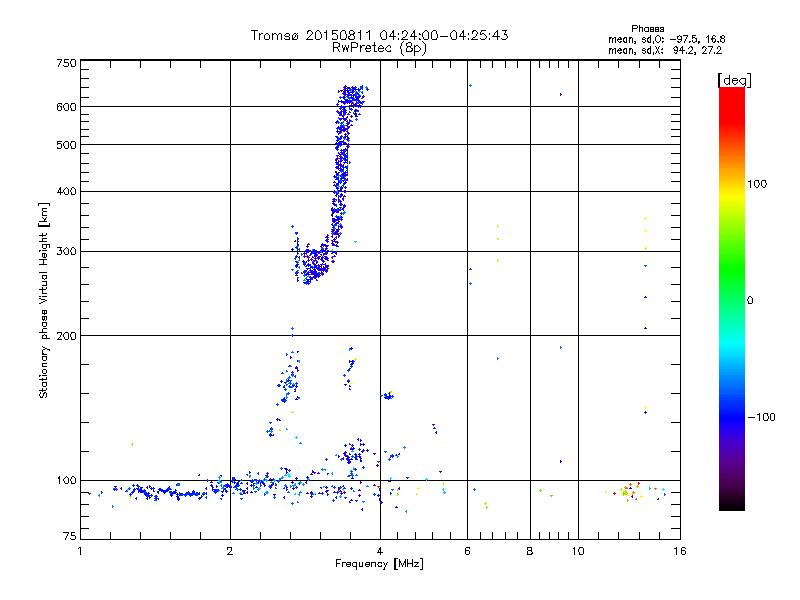Screen dimensions: 800x600
Task: Click the colorbar tick label "100"
Action: coord(757,184)
